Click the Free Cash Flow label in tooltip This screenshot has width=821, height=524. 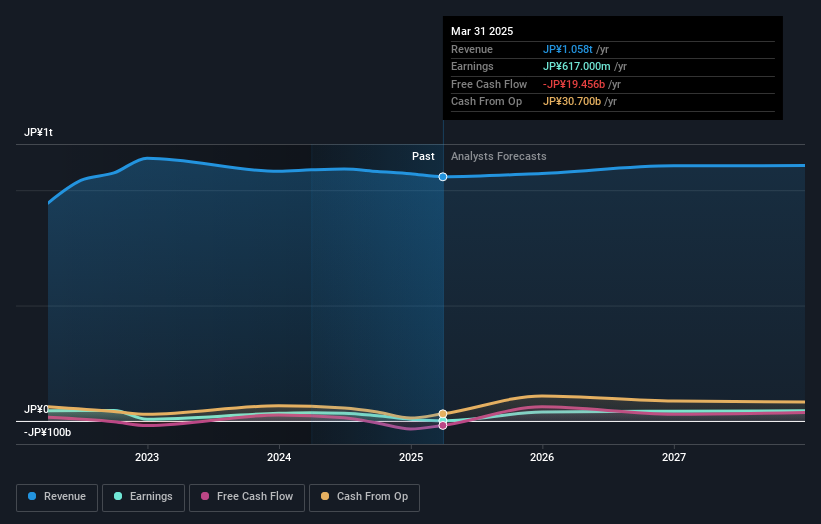pyautogui.click(x=489, y=84)
